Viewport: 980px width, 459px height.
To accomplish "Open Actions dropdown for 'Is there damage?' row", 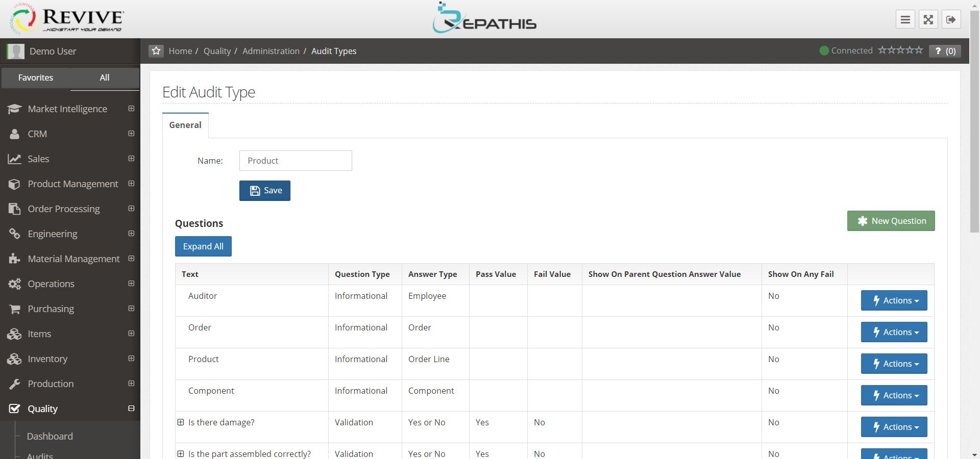I will pos(894,427).
